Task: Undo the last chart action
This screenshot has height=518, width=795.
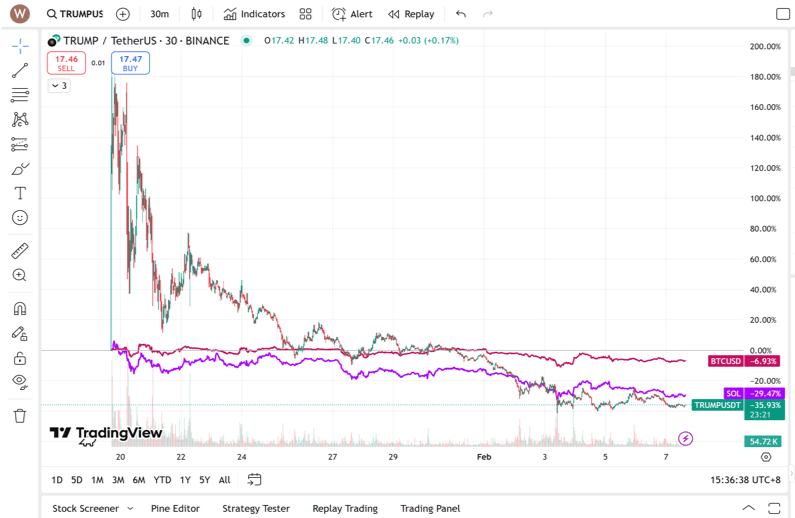Action: (x=460, y=14)
